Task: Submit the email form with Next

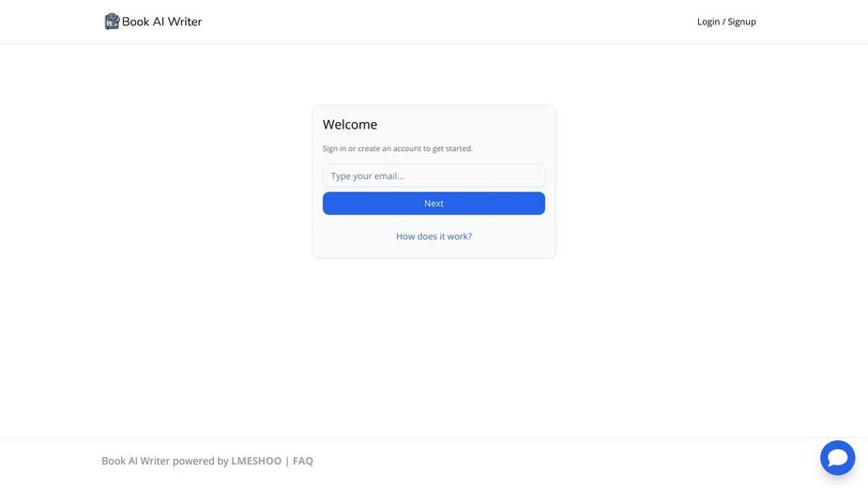Action: click(x=434, y=204)
